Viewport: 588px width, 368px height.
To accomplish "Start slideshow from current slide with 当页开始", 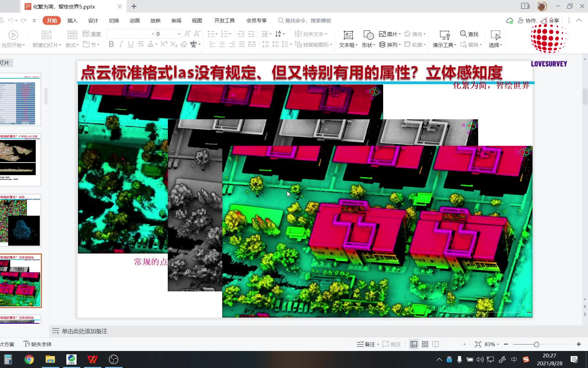I will click(x=13, y=39).
